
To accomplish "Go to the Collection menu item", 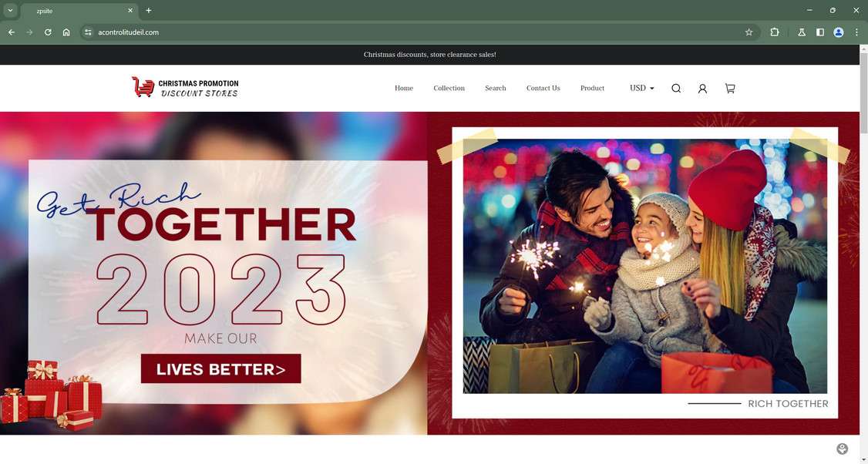I will pyautogui.click(x=449, y=88).
